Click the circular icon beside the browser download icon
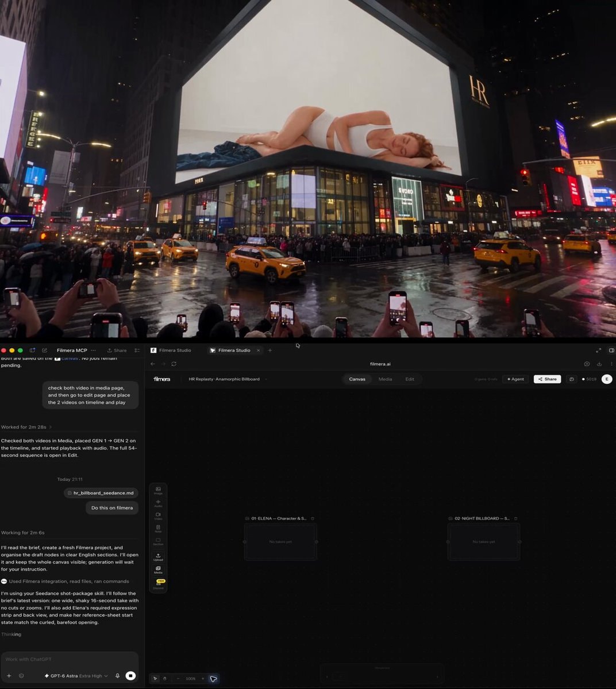 click(x=587, y=364)
